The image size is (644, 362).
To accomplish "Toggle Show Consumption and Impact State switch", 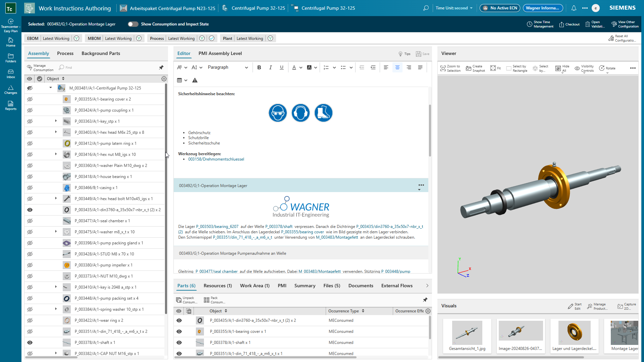I will [133, 24].
